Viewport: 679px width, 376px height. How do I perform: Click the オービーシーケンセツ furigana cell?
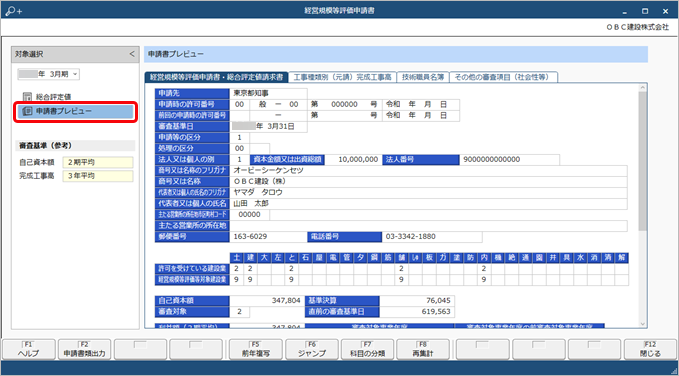click(429, 170)
